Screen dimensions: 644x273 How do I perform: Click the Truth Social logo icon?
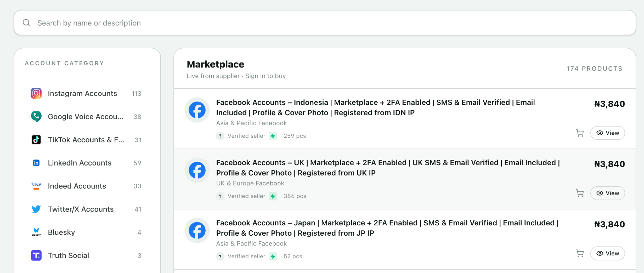(x=36, y=256)
